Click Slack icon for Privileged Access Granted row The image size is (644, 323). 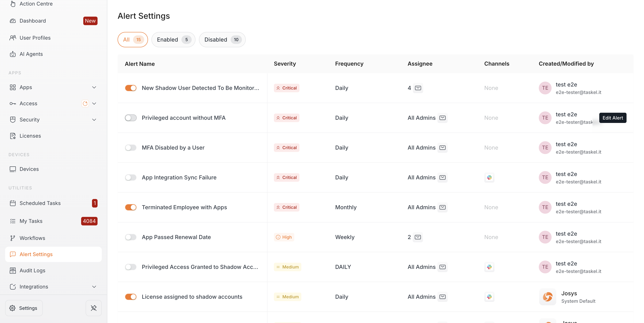[489, 267]
